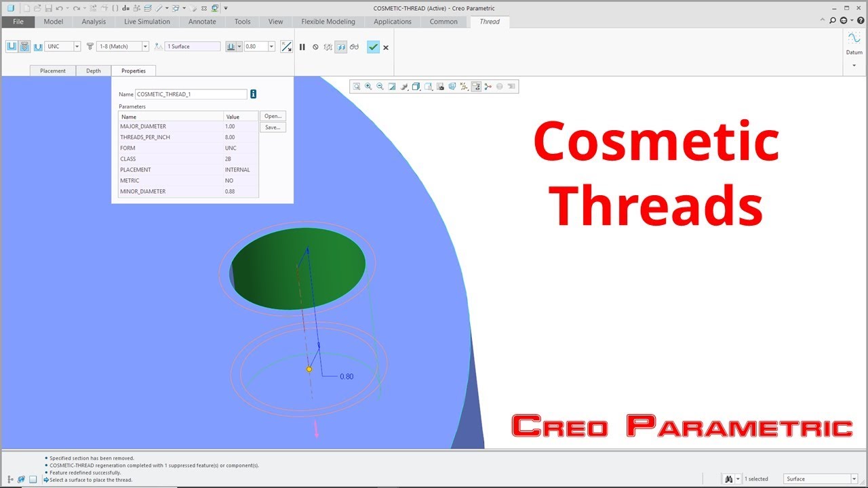Open the Datum dropdown in the ribbon

click(854, 65)
